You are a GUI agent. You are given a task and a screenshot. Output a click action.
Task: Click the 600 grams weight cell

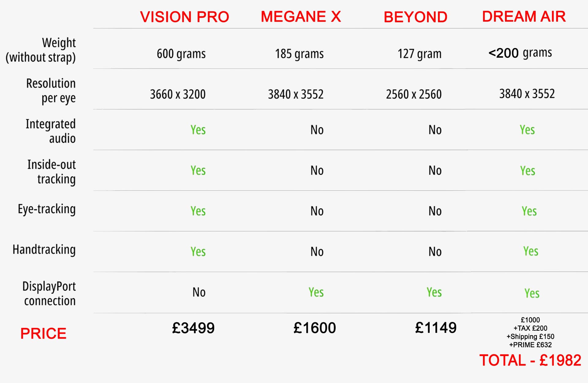(x=181, y=54)
